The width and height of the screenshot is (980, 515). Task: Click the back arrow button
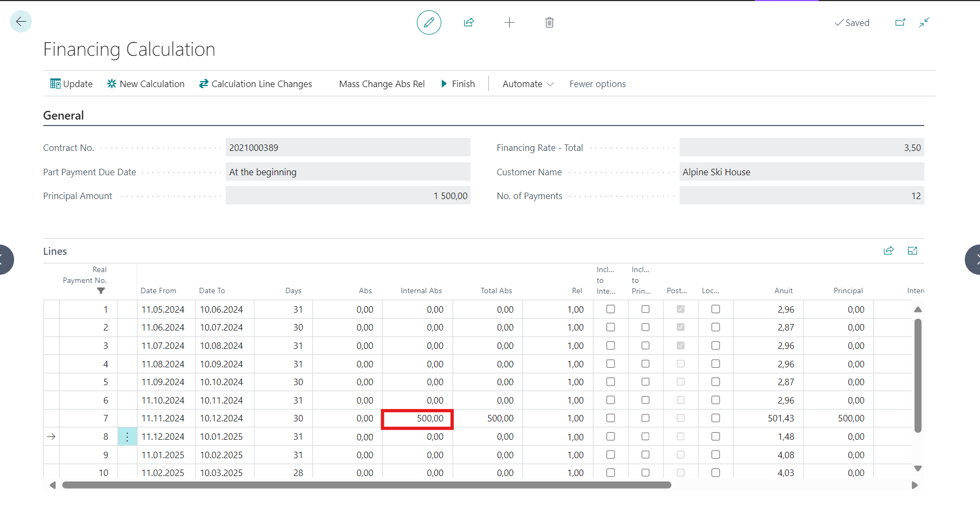pyautogui.click(x=21, y=22)
